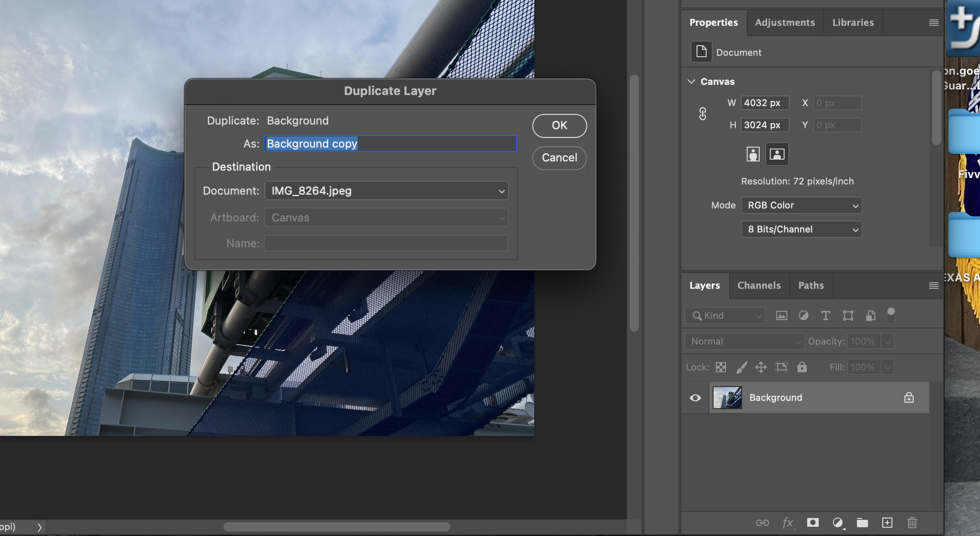
Task: Toggle width-height link constraint icon
Action: pyautogui.click(x=703, y=114)
